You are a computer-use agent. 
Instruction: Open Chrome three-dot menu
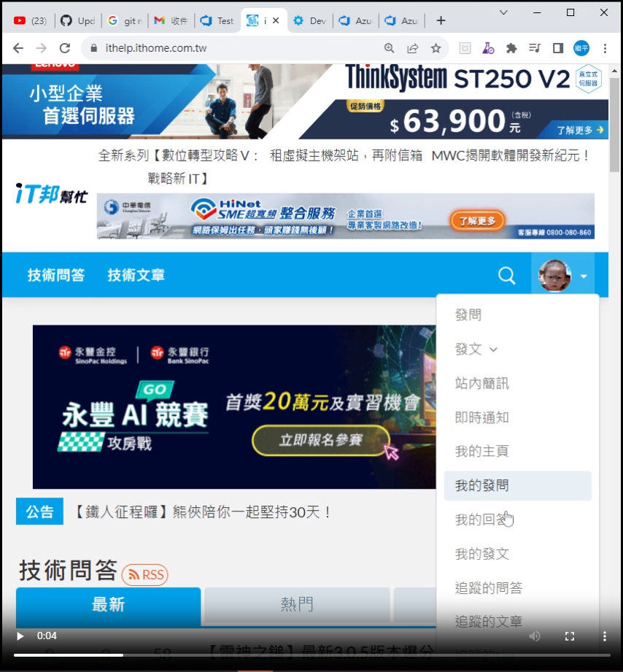(605, 48)
